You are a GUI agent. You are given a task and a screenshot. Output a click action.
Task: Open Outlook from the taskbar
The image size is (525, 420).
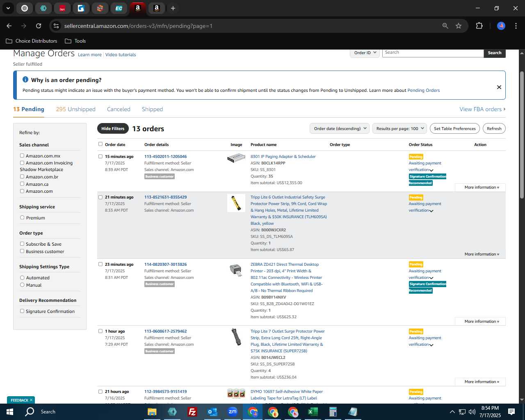pyautogui.click(x=212, y=412)
